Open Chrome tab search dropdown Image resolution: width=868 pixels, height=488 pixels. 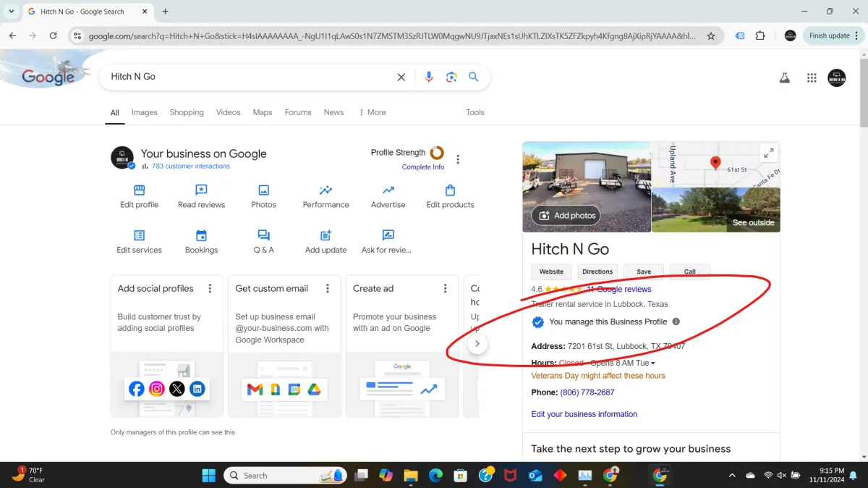(x=12, y=12)
